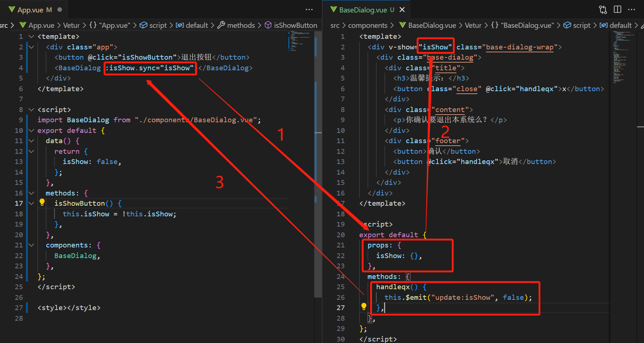The height and width of the screenshot is (343, 644).
Task: Select Vetur in right breadcrumb
Action: pos(473,25)
